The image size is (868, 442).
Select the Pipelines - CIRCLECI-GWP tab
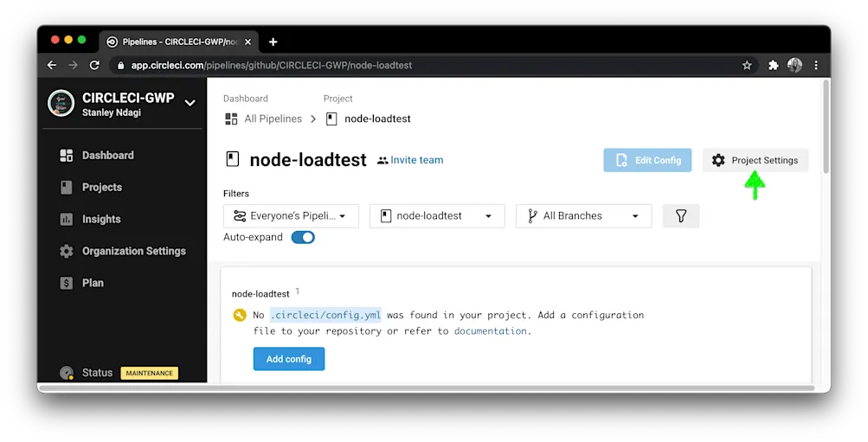point(179,42)
